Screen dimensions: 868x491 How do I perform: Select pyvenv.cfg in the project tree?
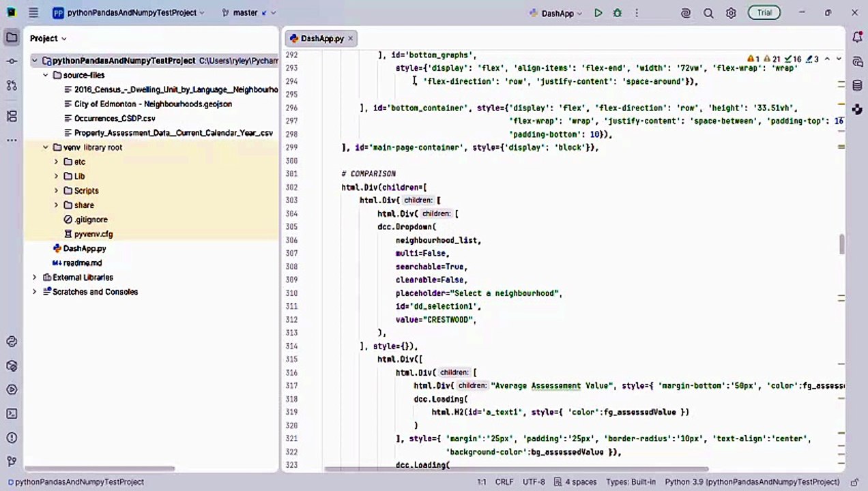[89, 234]
